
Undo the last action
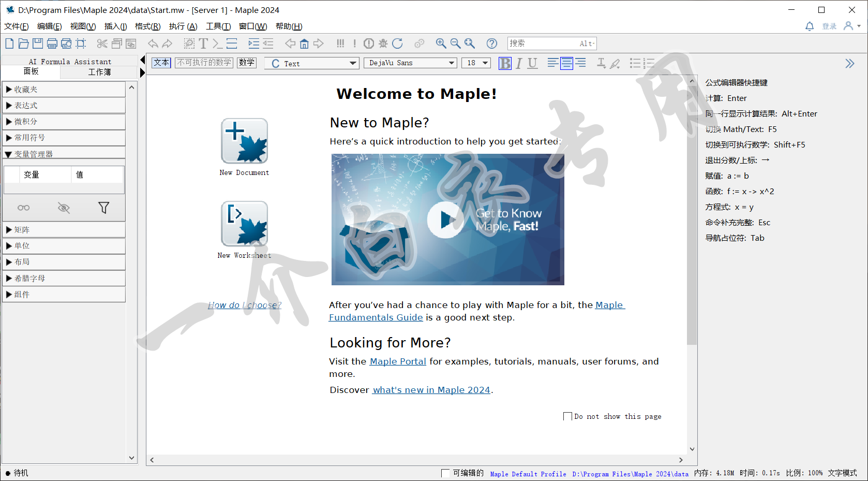(153, 43)
